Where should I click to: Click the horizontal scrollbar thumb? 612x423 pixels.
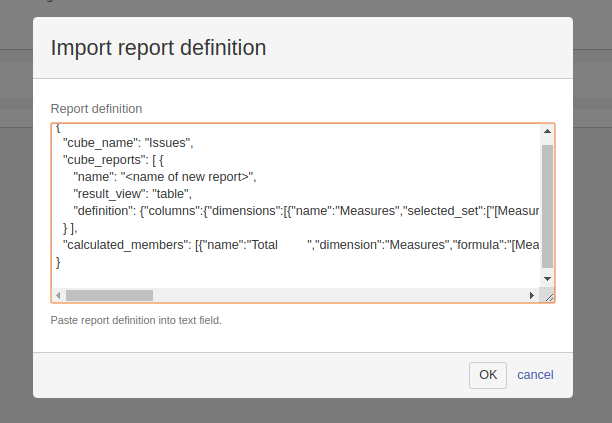[x=109, y=296]
